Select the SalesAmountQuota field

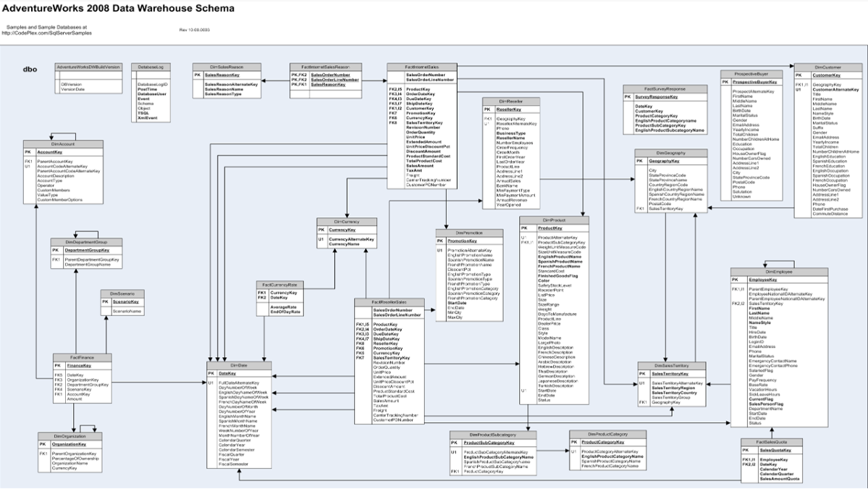780,479
